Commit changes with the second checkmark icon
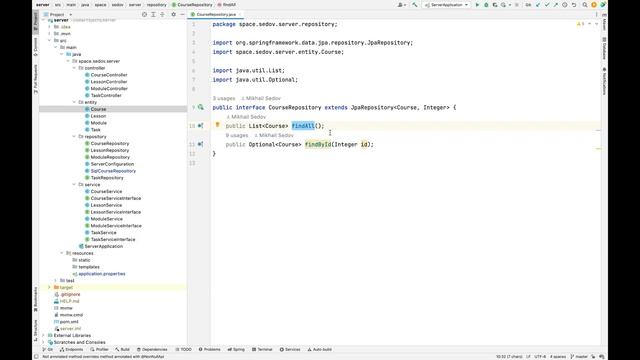This screenshot has height=360, width=640. 547,5
